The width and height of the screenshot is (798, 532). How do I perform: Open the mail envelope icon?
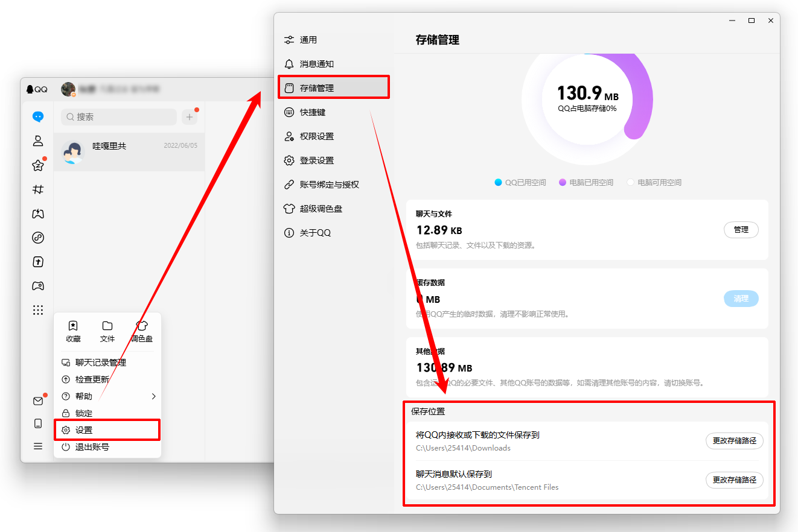pyautogui.click(x=38, y=401)
